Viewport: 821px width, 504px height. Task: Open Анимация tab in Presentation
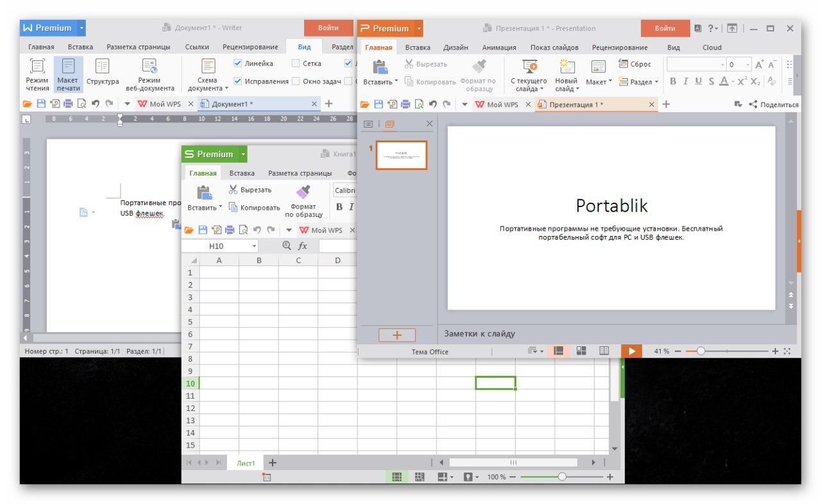click(499, 47)
